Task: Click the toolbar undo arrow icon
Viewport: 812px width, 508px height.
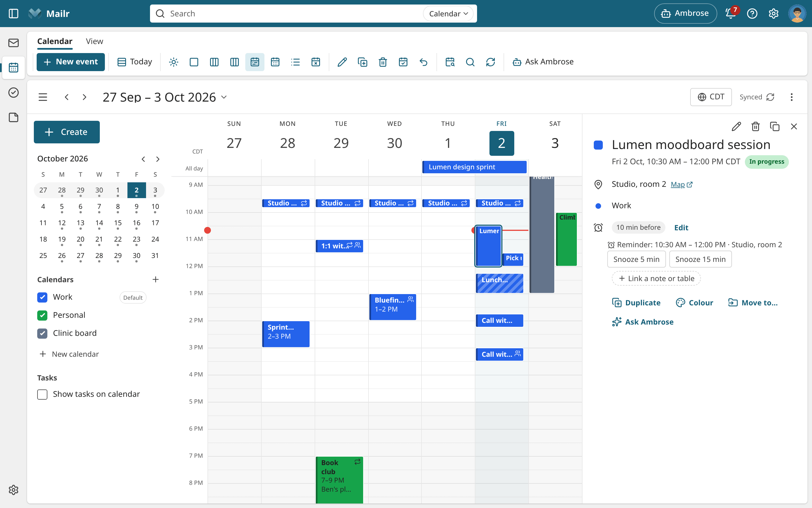Action: pyautogui.click(x=423, y=62)
